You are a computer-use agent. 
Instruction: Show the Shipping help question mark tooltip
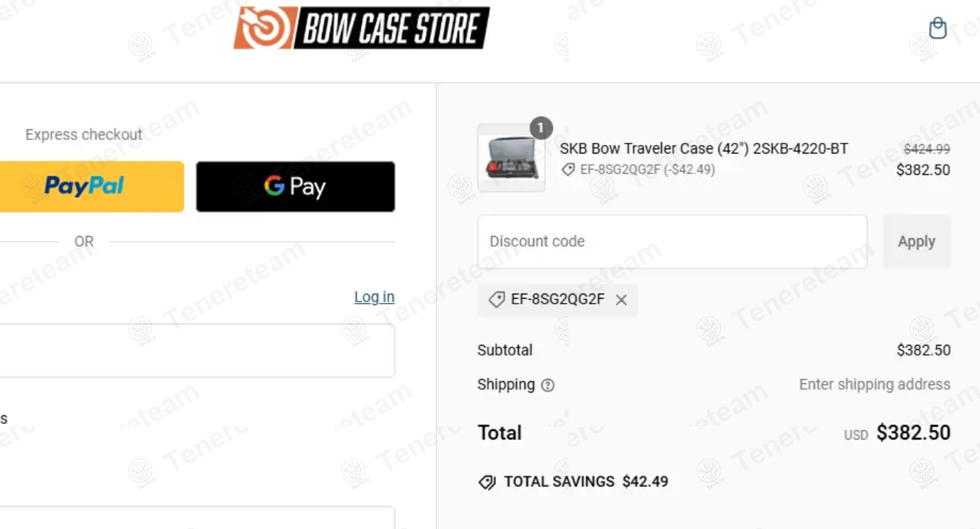548,385
